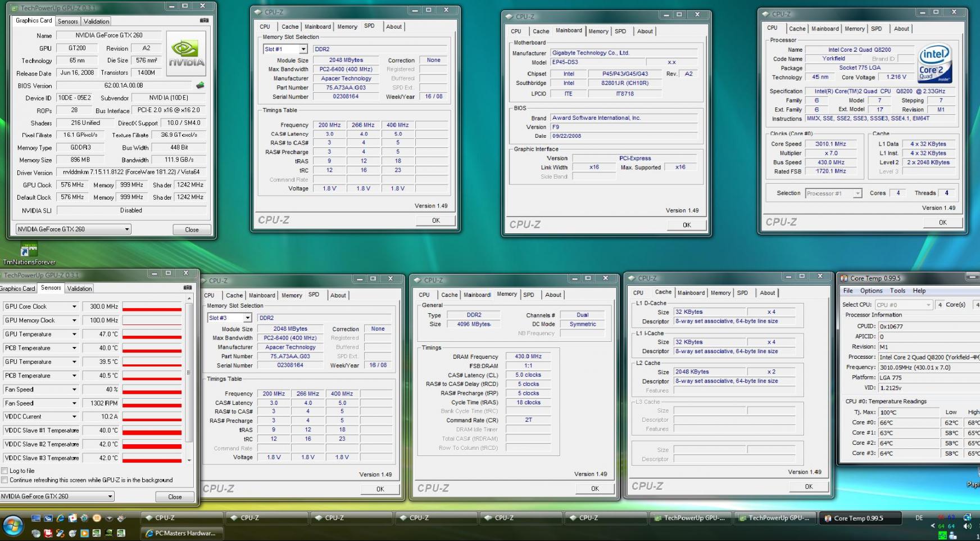Open the network icon in the system tray
Screen dimensions: 980x541
point(967,517)
